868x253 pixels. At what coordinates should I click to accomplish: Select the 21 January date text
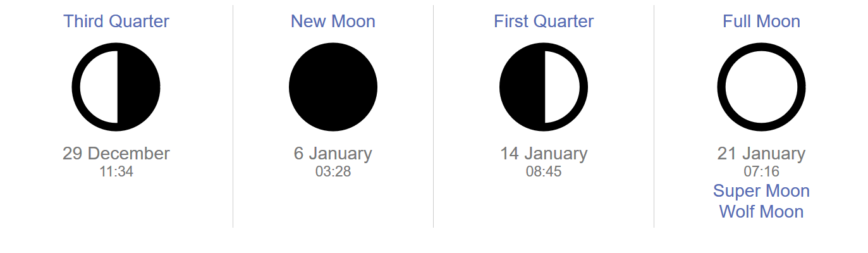click(x=762, y=154)
